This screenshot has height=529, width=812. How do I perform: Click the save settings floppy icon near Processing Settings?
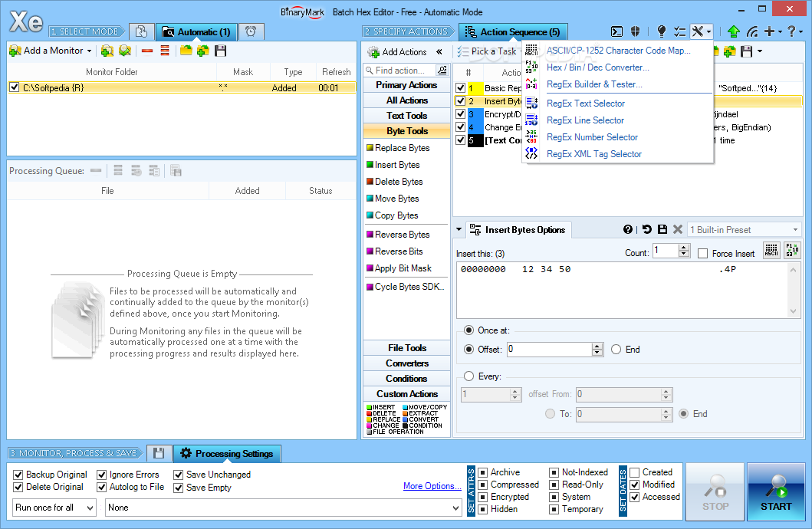coord(159,453)
